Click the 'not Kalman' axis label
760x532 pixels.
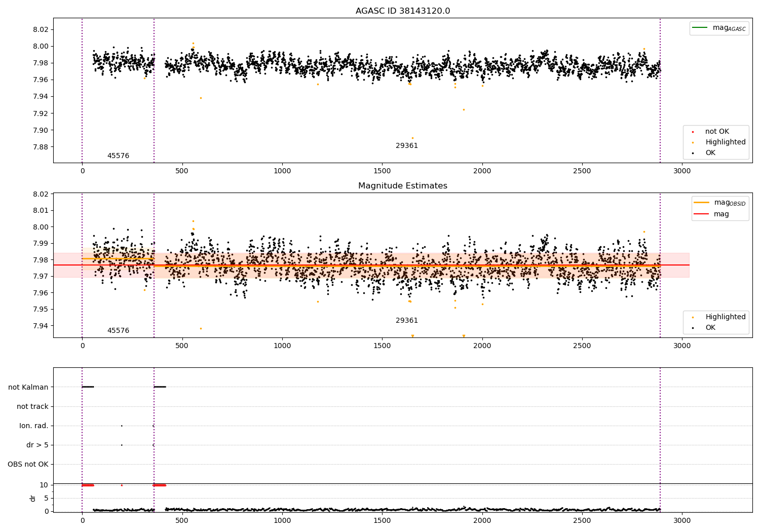coord(28,387)
